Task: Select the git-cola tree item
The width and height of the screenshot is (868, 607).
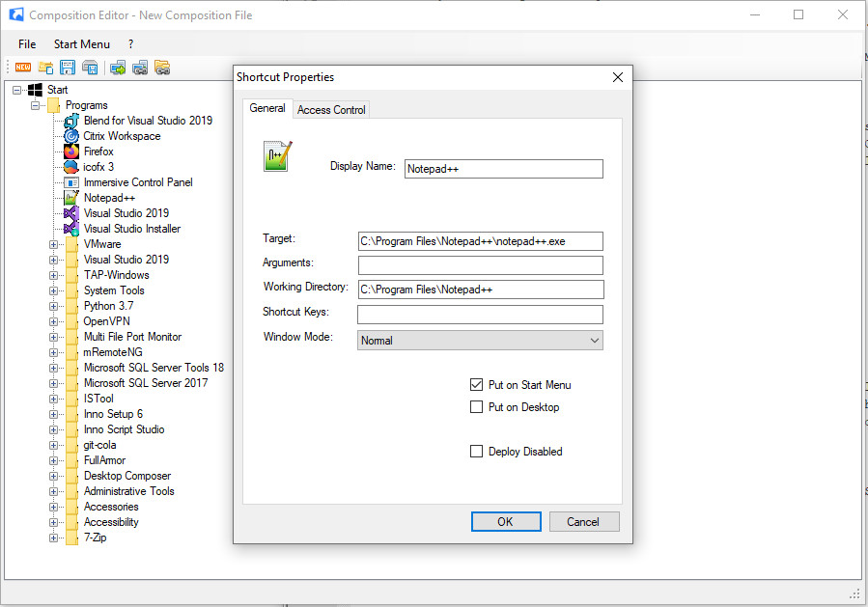Action: [x=99, y=445]
